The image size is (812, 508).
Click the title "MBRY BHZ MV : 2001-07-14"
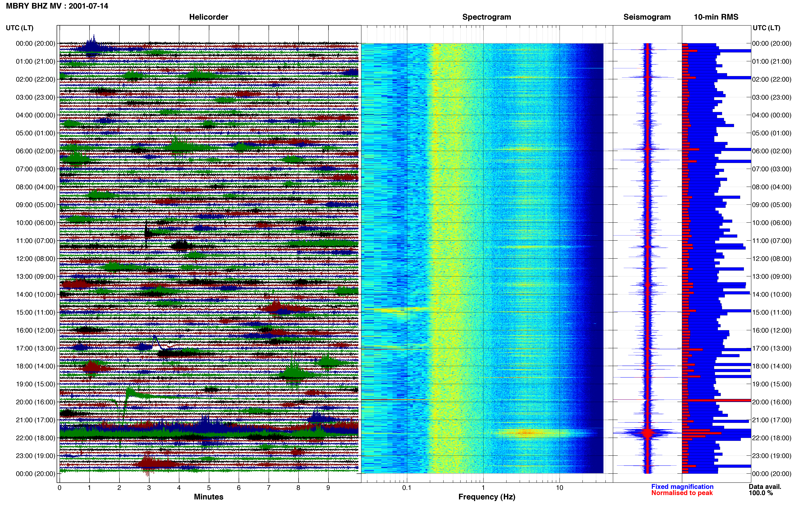pos(57,6)
